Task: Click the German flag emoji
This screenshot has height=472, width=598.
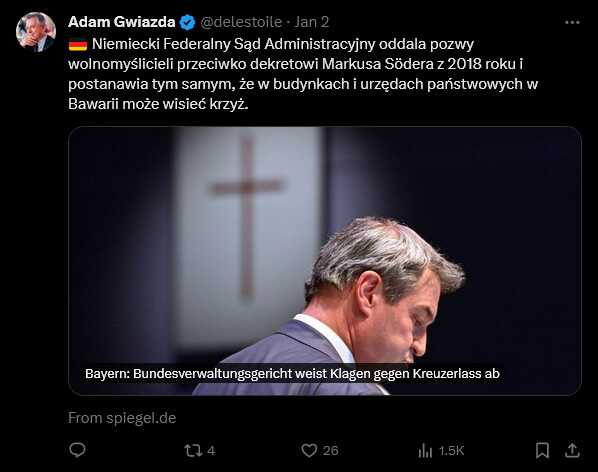Action: 78,45
